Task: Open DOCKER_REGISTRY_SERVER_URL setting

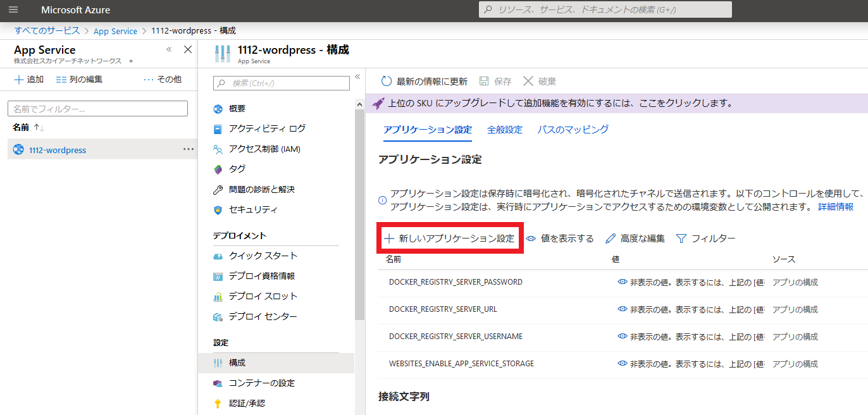Action: (443, 309)
